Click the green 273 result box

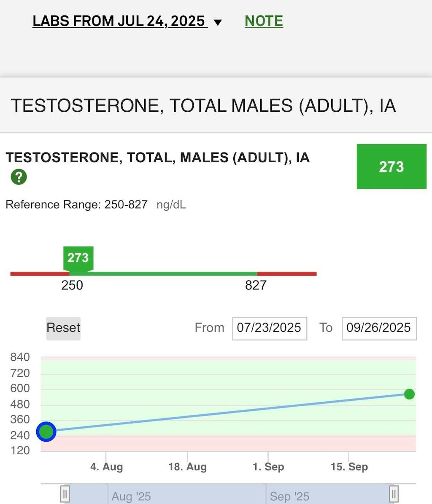[391, 166]
